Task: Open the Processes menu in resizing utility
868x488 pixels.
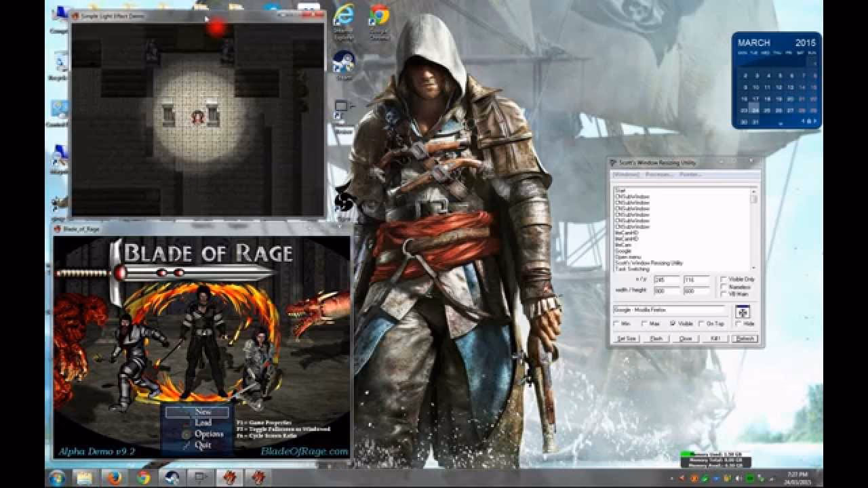Action: coord(658,175)
